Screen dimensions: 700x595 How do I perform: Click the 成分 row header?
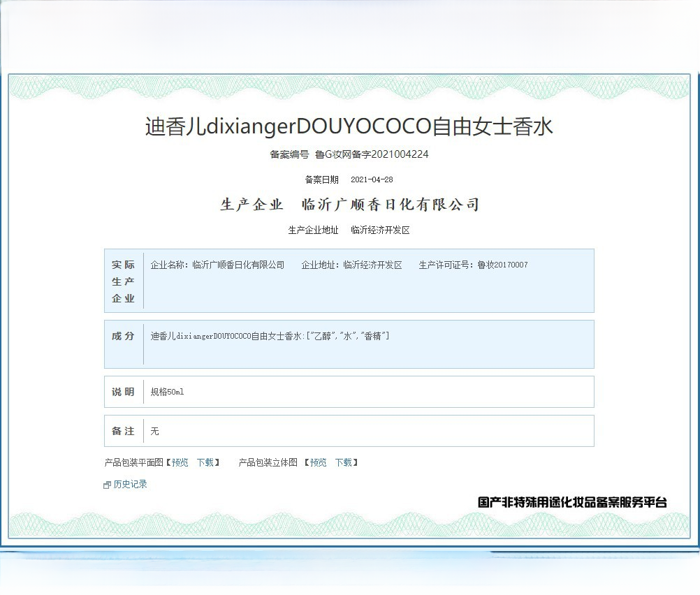(x=124, y=337)
